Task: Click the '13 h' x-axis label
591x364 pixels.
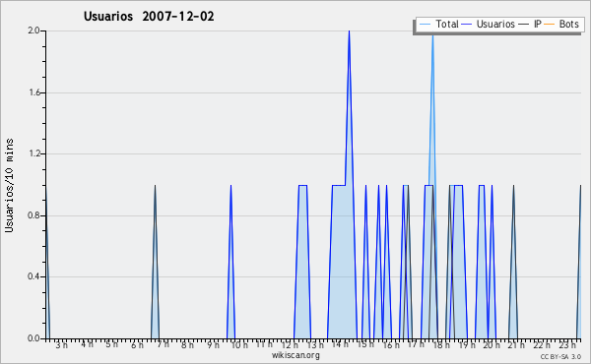Action: [315, 344]
